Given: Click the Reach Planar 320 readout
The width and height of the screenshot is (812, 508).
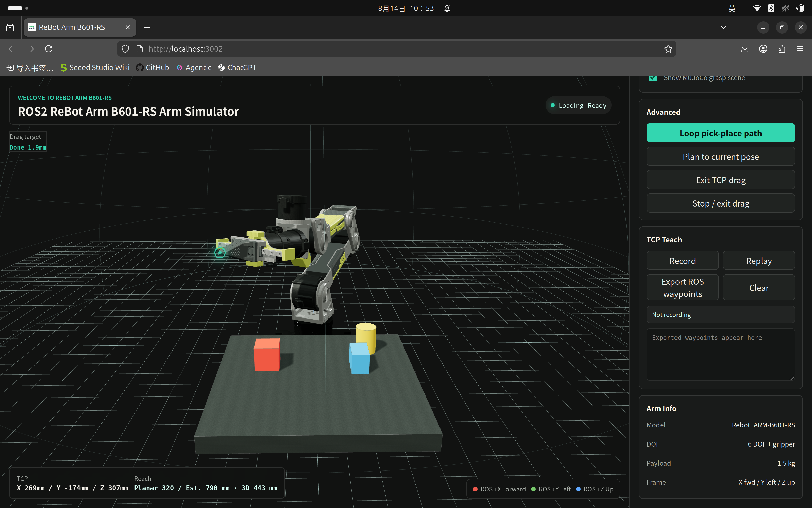Looking at the screenshot, I should [x=206, y=488].
